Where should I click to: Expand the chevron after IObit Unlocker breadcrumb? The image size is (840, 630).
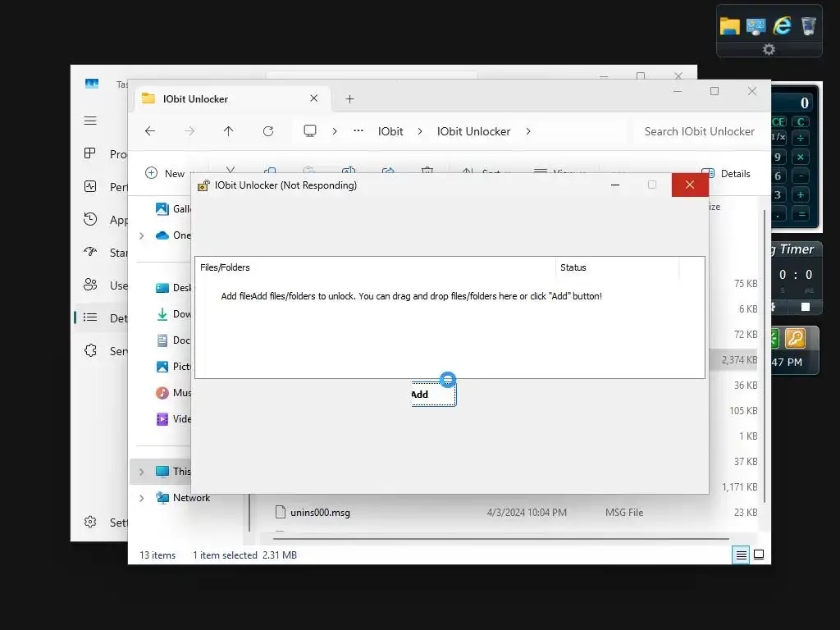(x=528, y=131)
